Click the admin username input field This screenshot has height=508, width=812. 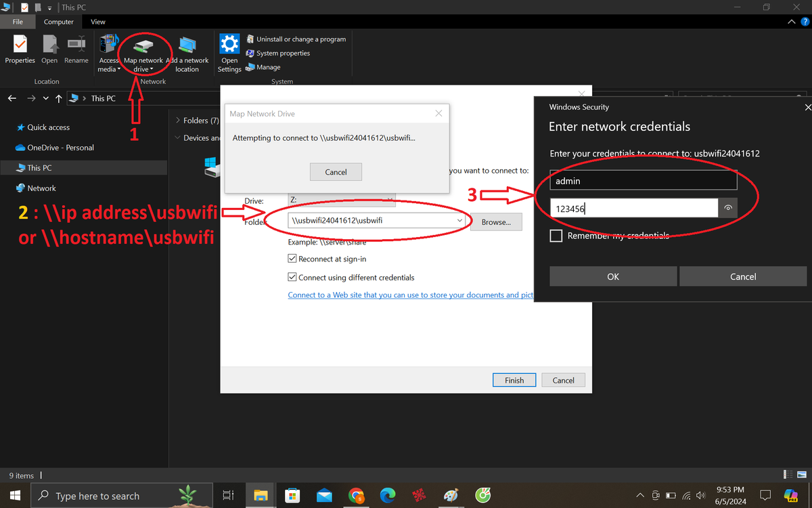[x=643, y=181]
